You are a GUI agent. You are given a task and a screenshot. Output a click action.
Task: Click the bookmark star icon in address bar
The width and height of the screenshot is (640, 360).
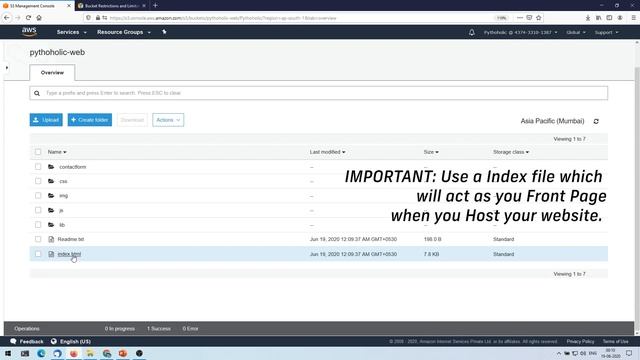pos(538,18)
